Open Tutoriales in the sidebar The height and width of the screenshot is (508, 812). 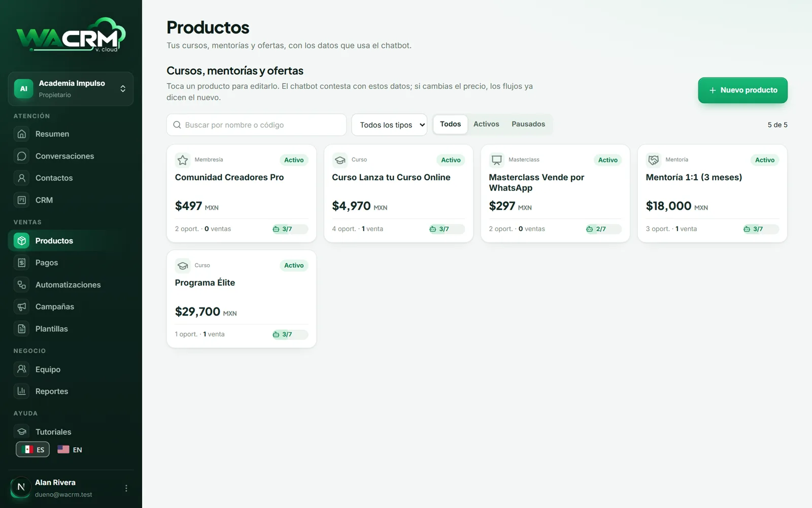click(71, 432)
